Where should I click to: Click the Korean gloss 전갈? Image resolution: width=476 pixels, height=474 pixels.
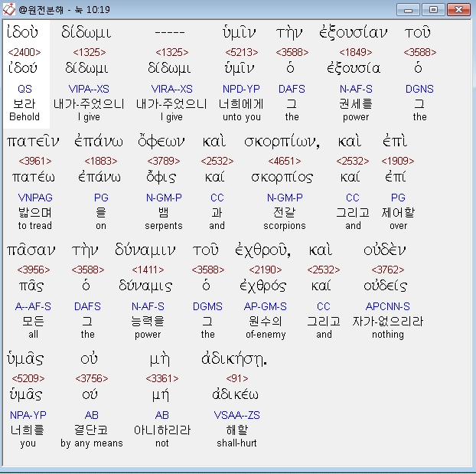[x=285, y=212]
